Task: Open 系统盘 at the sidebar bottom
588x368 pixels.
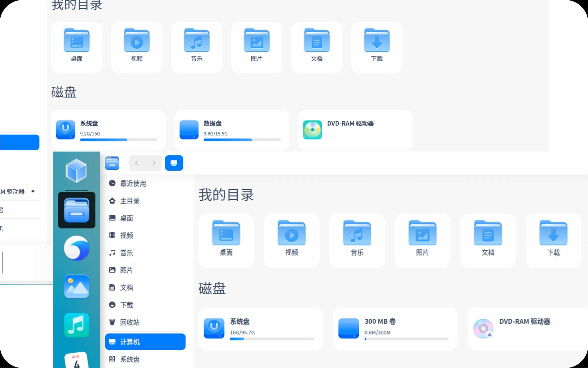Action: click(x=130, y=359)
